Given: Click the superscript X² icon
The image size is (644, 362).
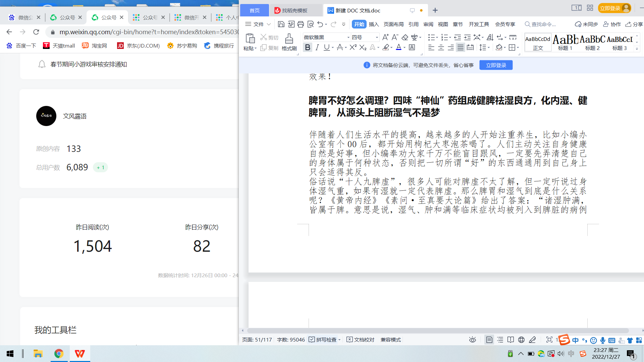Looking at the screenshot, I should point(353,48).
